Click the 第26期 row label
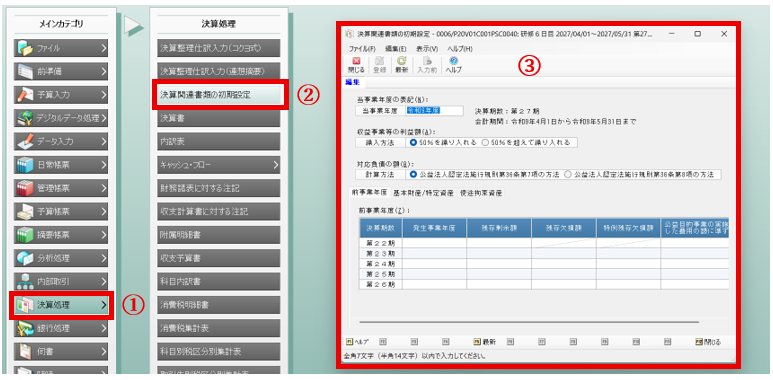Screen dimensions: 773x380 point(380,284)
